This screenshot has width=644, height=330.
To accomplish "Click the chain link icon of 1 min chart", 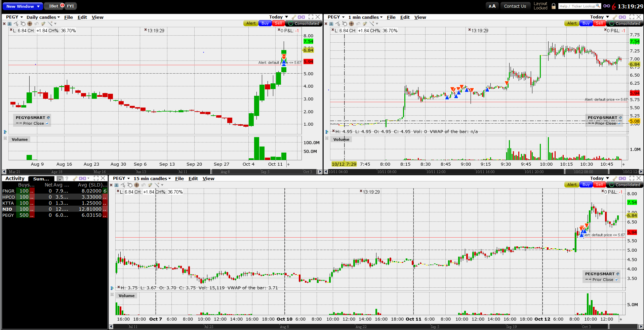I will pyautogui.click(x=622, y=17).
